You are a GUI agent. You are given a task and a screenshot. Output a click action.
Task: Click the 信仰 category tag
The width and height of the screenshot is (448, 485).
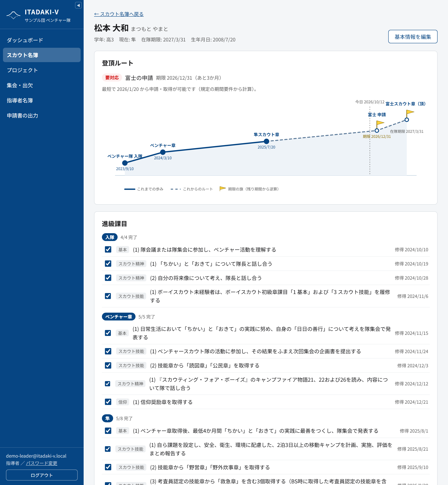[123, 402]
